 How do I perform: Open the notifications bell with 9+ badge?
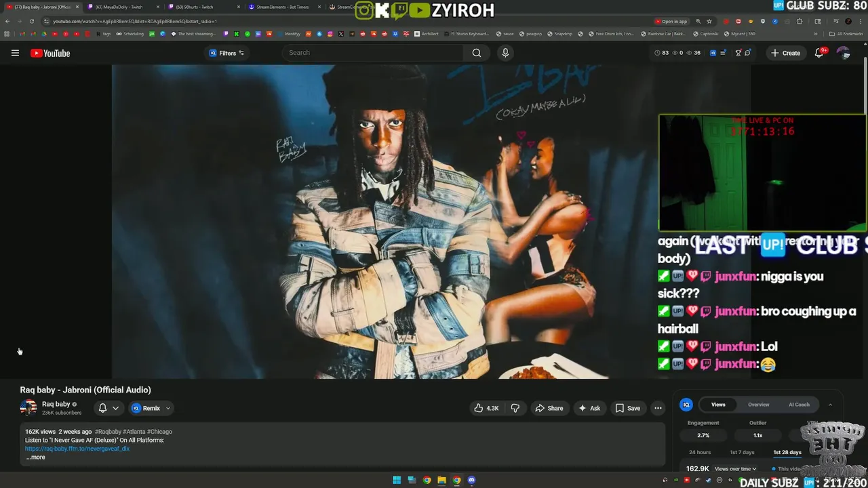(819, 53)
